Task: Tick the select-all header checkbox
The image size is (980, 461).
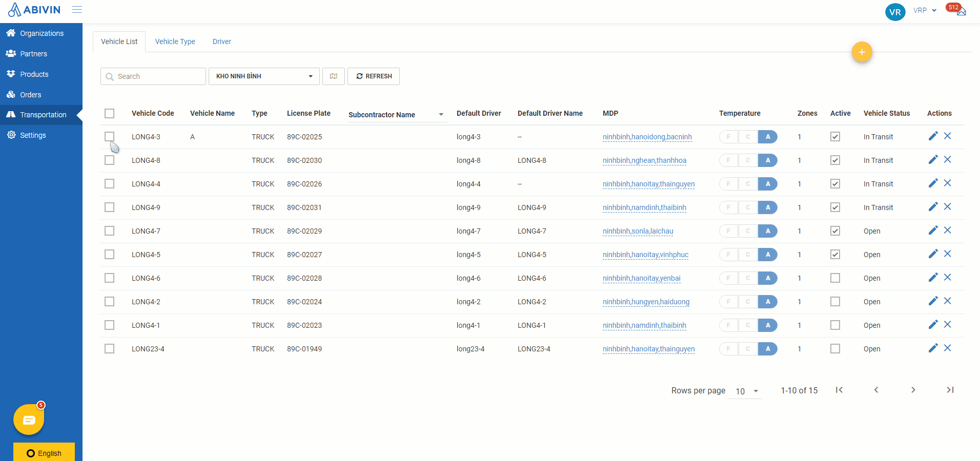Action: click(x=109, y=113)
